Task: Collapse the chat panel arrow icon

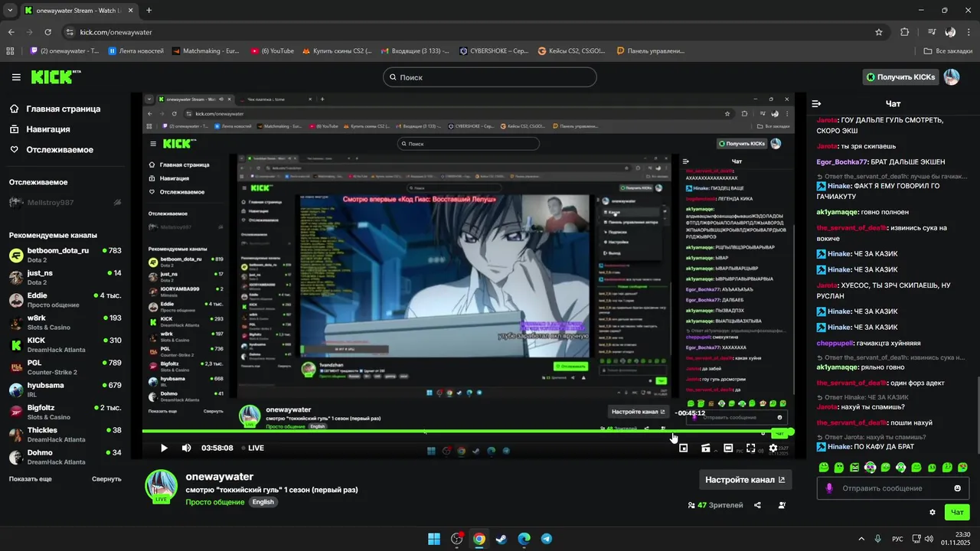Action: tap(816, 103)
